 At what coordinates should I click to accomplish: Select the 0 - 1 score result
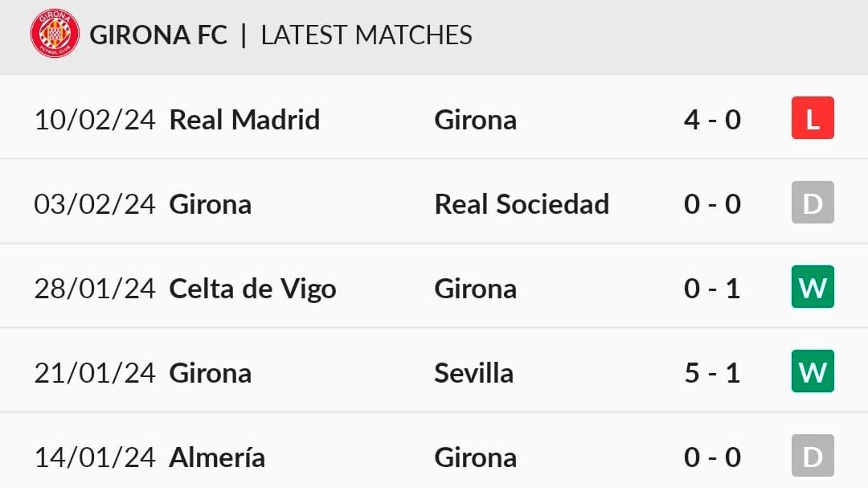(x=712, y=289)
